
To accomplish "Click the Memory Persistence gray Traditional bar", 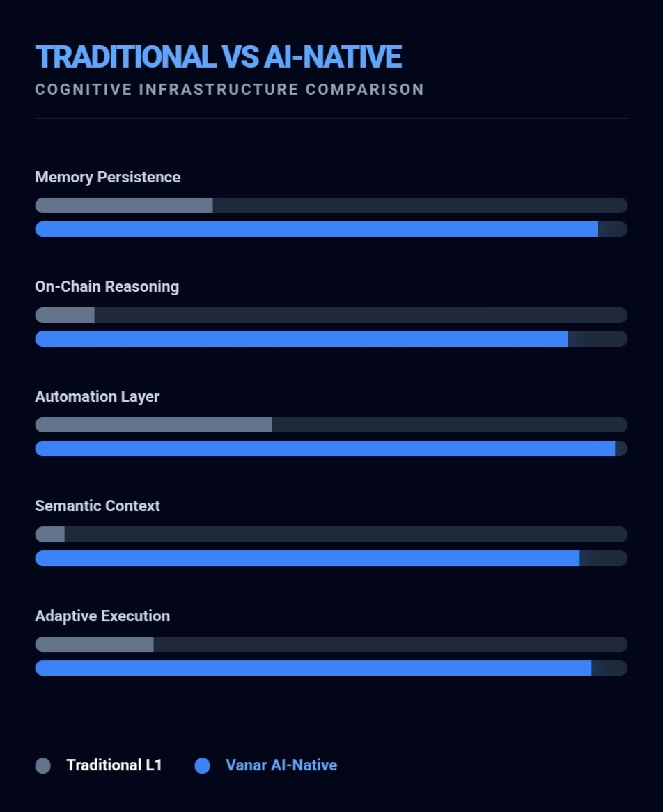I will click(124, 205).
